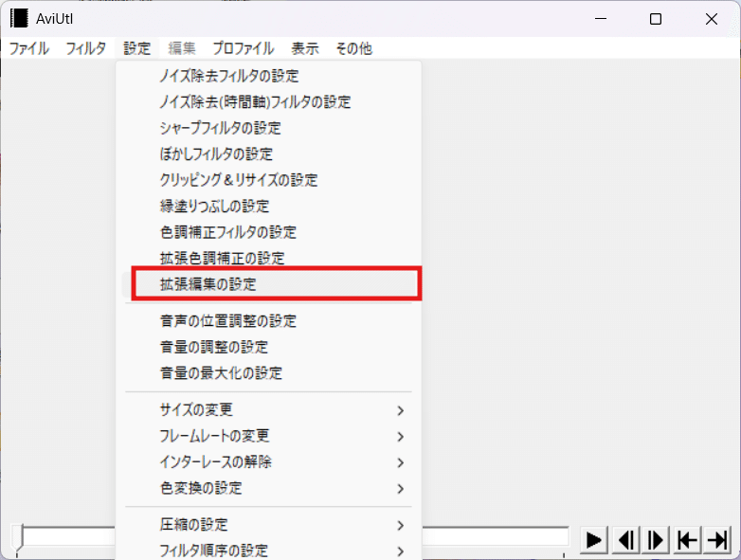Open the その他 menu

(354, 48)
